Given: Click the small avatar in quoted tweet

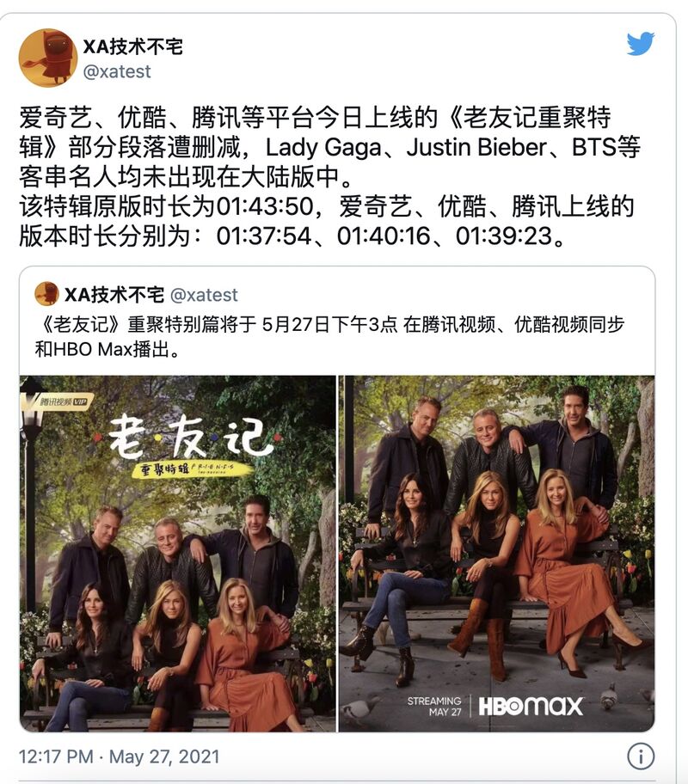Looking at the screenshot, I should click(46, 293).
